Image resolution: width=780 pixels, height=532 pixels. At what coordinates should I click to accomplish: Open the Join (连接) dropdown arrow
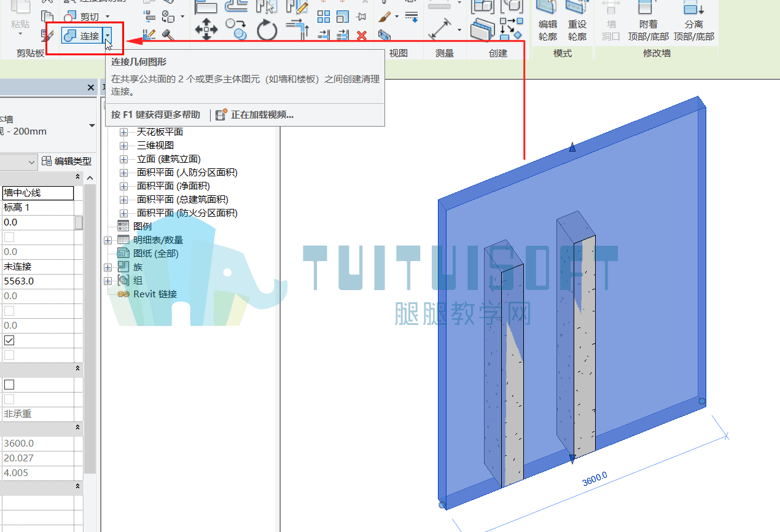tap(108, 36)
